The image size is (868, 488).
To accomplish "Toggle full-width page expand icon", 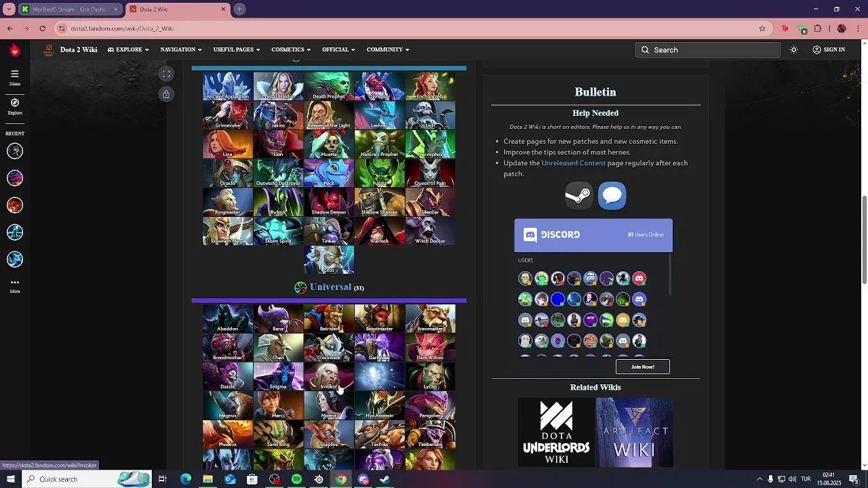I will click(166, 73).
